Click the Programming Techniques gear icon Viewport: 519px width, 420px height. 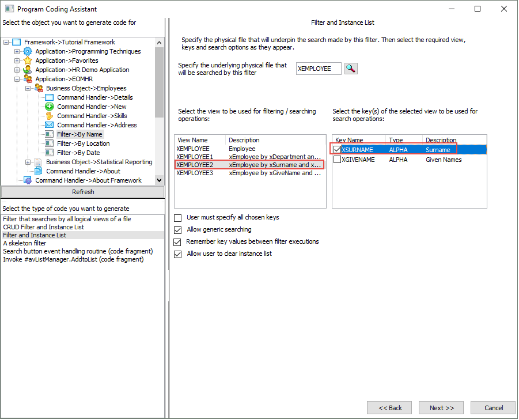pyautogui.click(x=28, y=51)
